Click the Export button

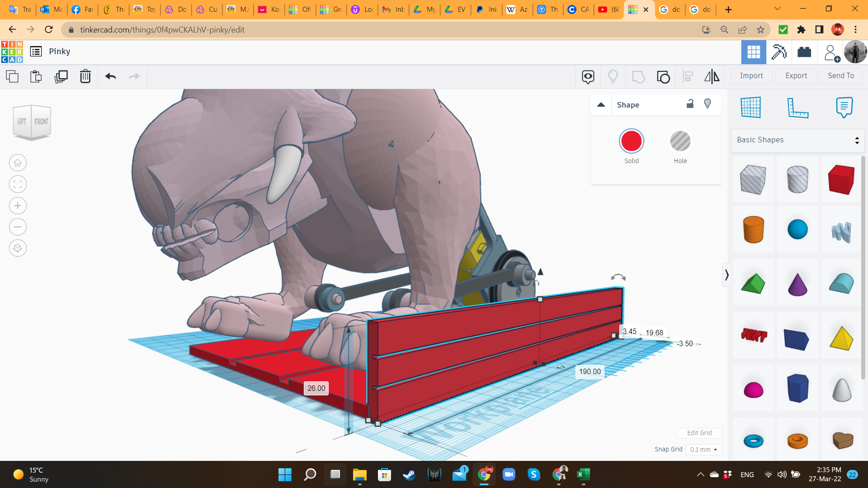[796, 76]
